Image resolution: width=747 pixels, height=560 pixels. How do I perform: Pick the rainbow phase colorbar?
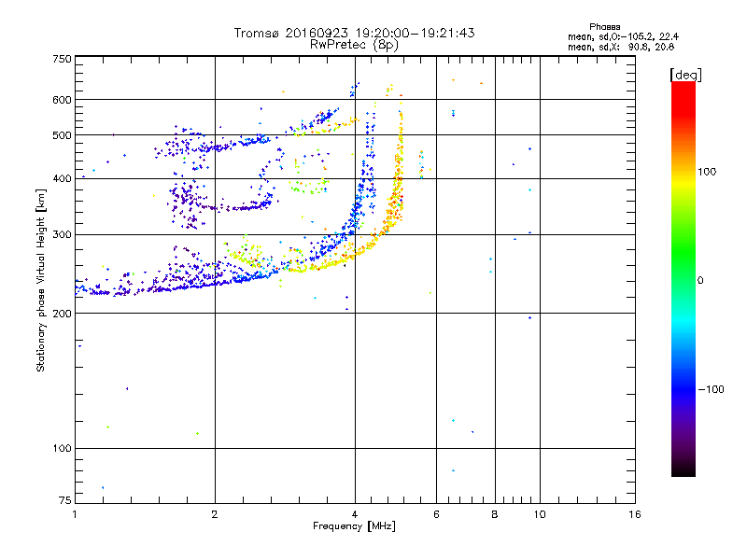click(684, 278)
